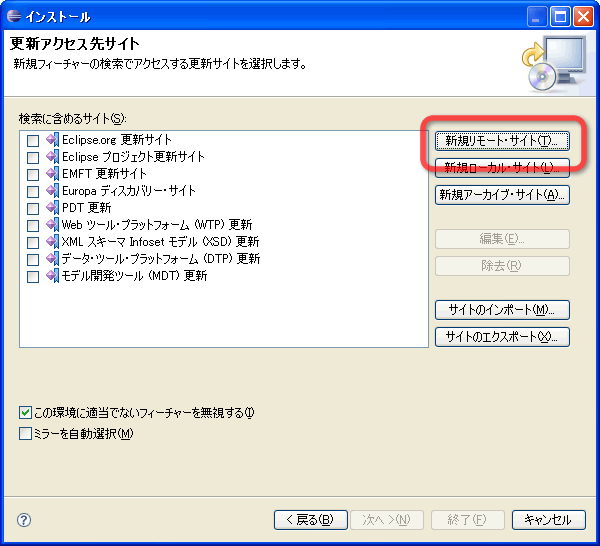Click the site icon beside データ・ツール・プラットフォーム
600x546 pixels.
click(52, 258)
